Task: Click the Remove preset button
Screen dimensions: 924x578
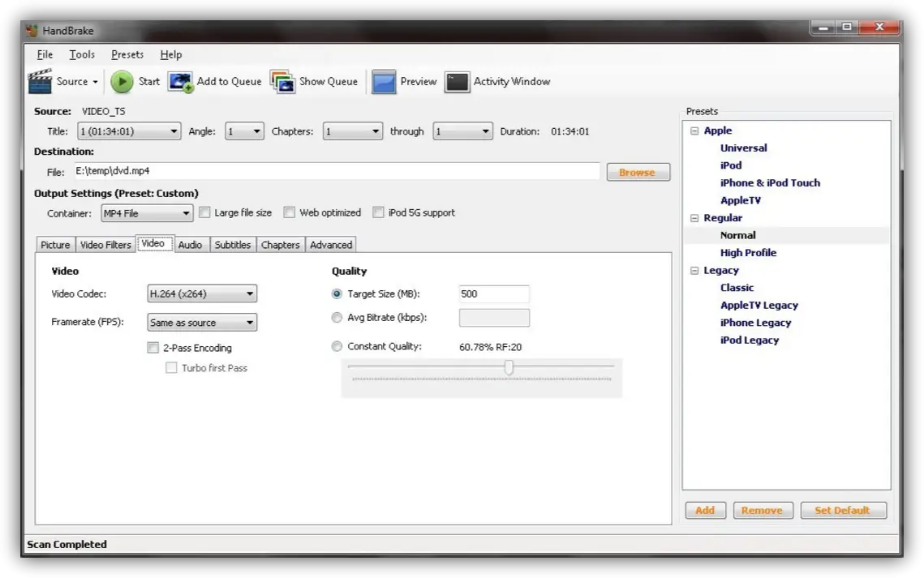Action: tap(763, 511)
